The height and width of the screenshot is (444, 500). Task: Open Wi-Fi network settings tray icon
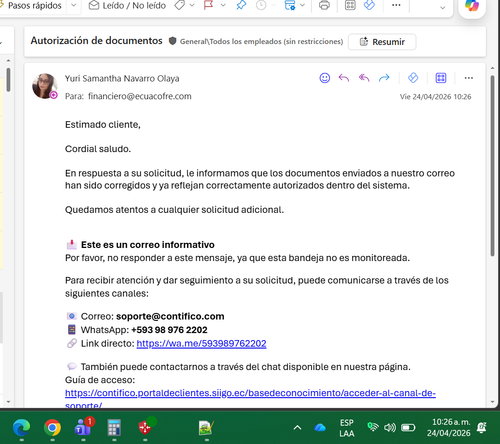(x=373, y=427)
